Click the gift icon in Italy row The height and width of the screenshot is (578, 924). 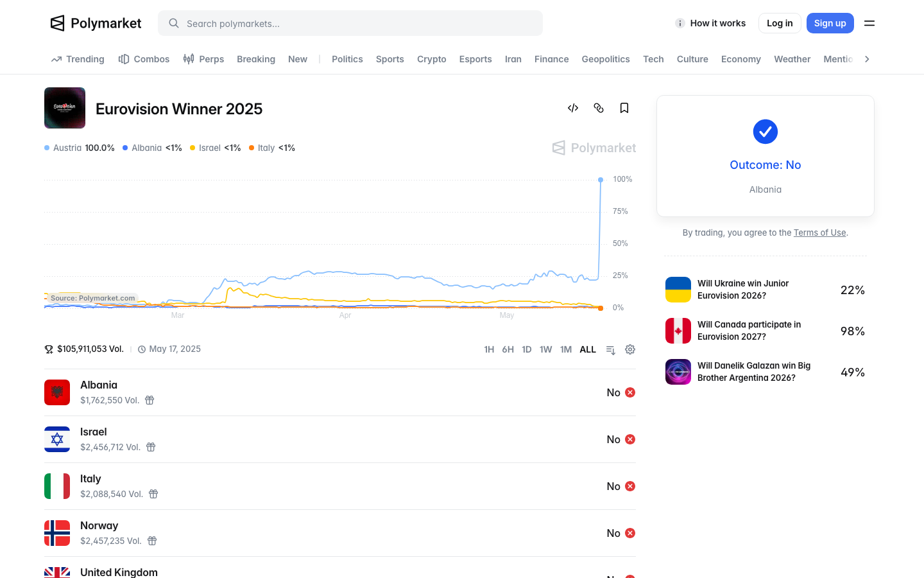click(153, 494)
